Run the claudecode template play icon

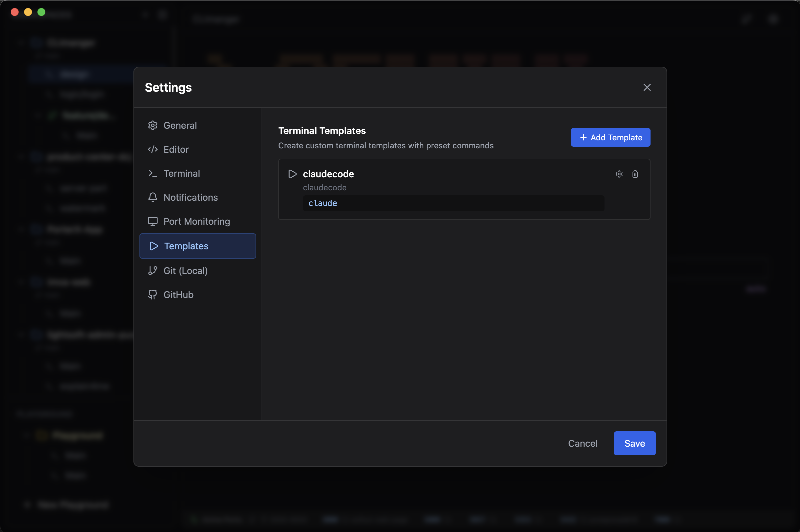(x=292, y=174)
